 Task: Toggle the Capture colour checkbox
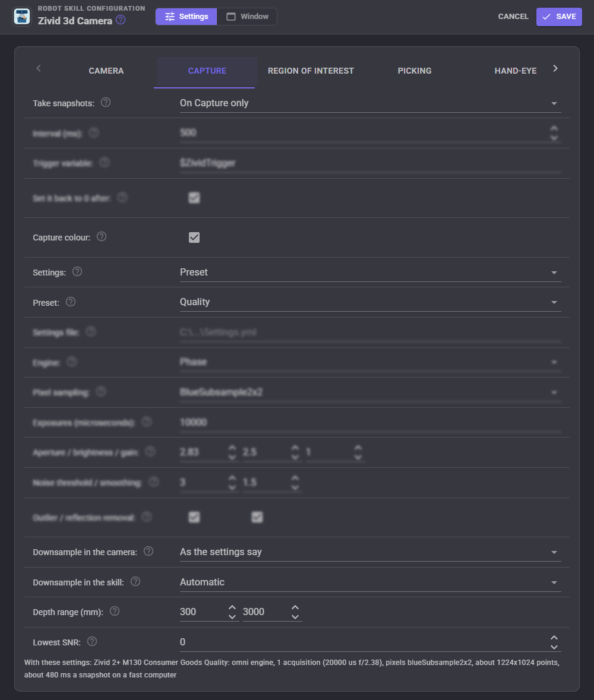tap(194, 237)
